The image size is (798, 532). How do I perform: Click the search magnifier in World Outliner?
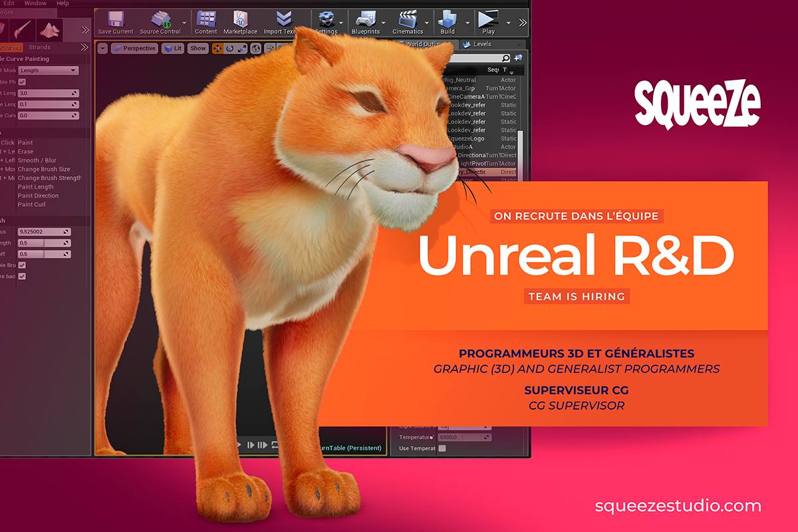505,59
